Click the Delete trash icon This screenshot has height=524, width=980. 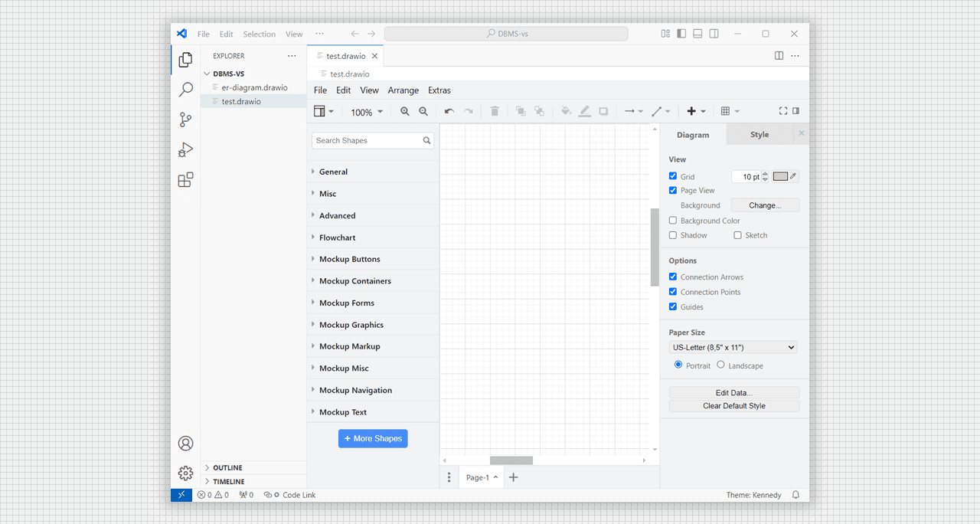pos(495,112)
